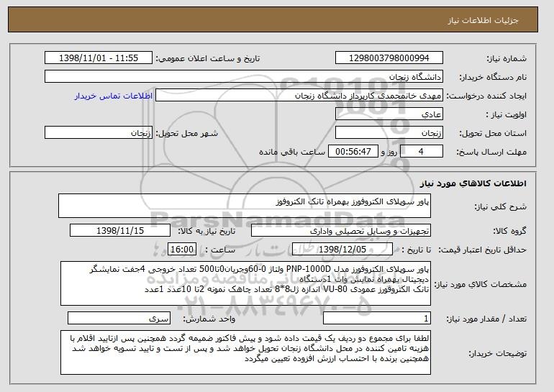
Task: Click the label گروه کالا
Action: click(510, 232)
